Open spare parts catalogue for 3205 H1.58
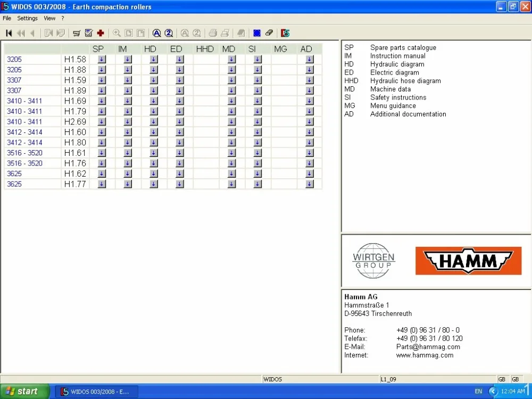Image resolution: width=532 pixels, height=399 pixels. [102, 60]
